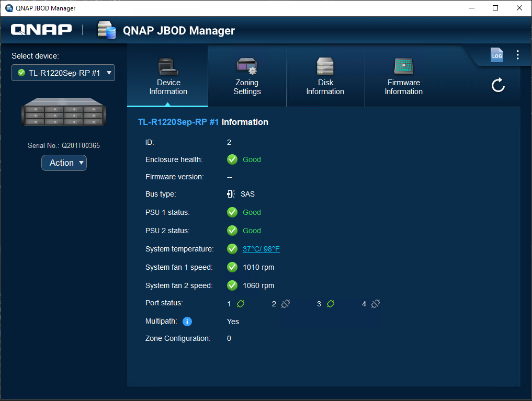
Task: Click the refresh arrow icon
Action: click(498, 85)
